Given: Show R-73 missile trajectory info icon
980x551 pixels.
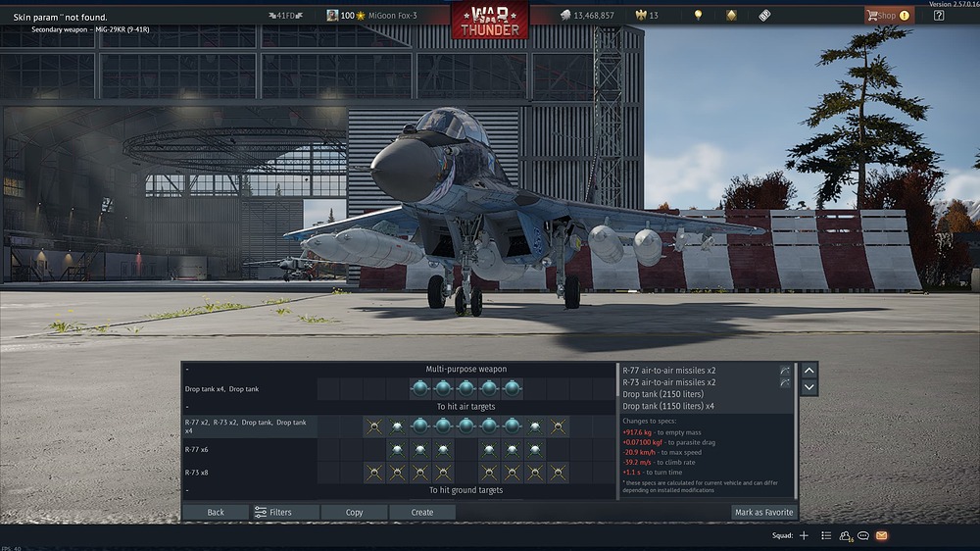Looking at the screenshot, I should pos(785,382).
